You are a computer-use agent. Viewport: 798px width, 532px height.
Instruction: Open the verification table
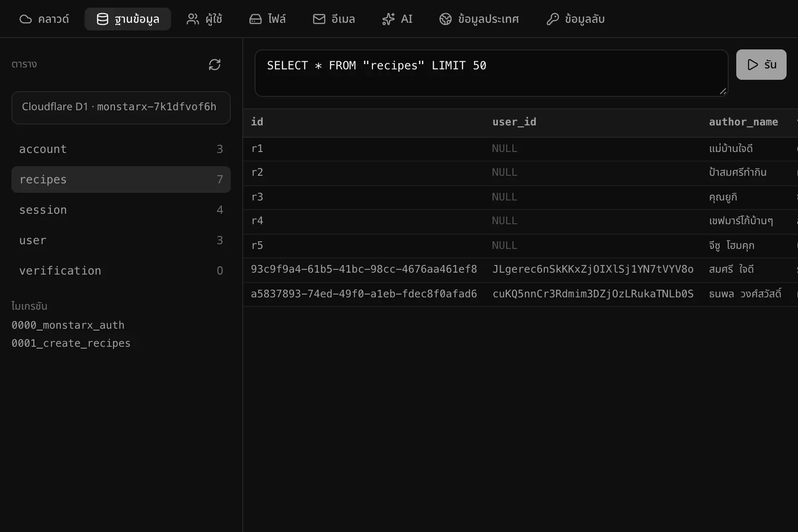[121, 271]
